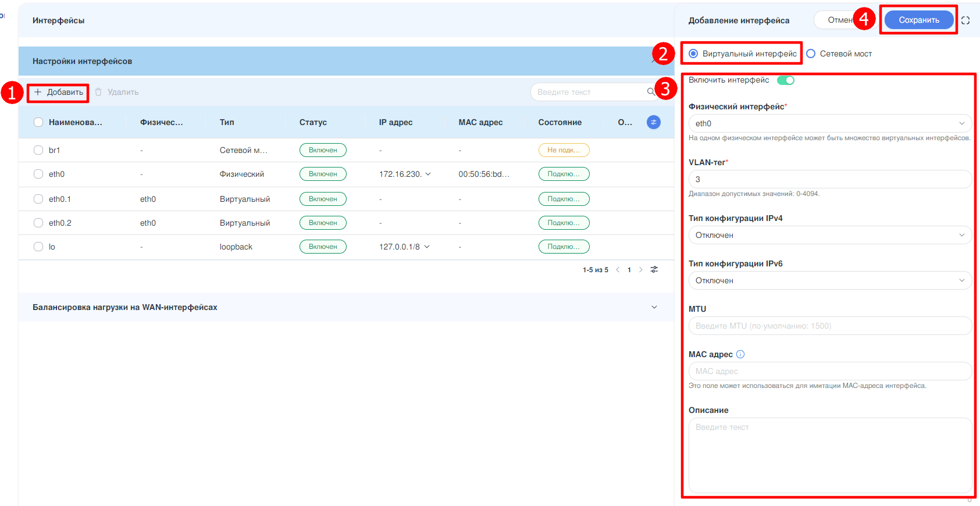Select the Сетевой мост radio option
The image size is (980, 506).
839,54
